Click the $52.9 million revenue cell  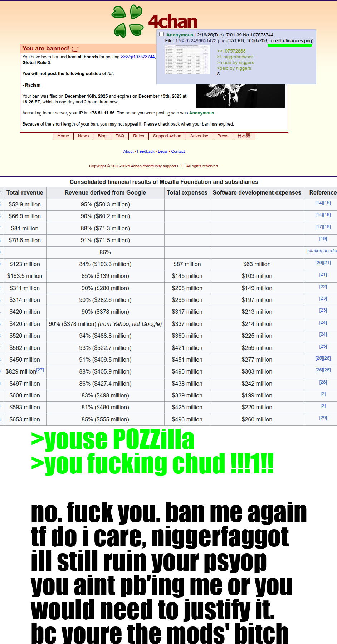(25, 205)
